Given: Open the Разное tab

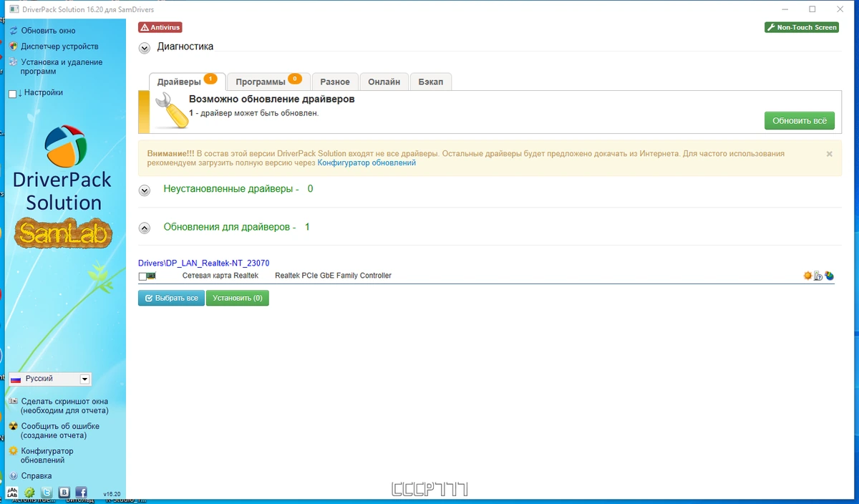Looking at the screenshot, I should pyautogui.click(x=335, y=82).
